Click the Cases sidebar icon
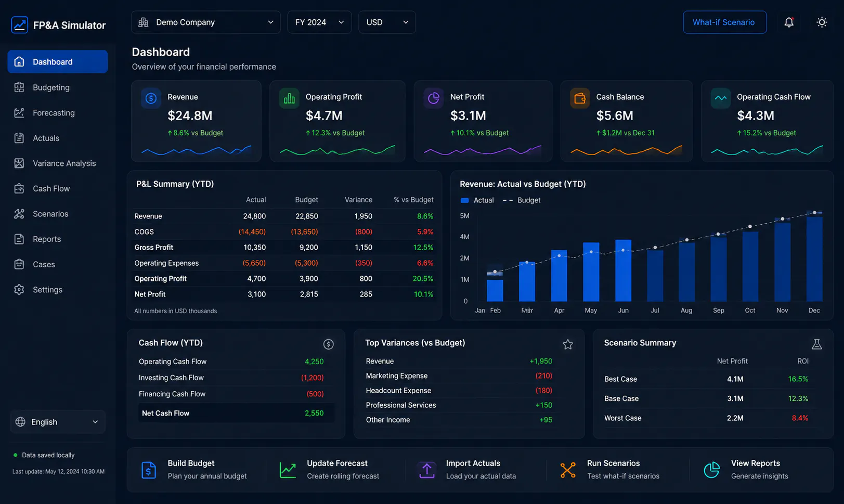This screenshot has height=504, width=844. 19,264
